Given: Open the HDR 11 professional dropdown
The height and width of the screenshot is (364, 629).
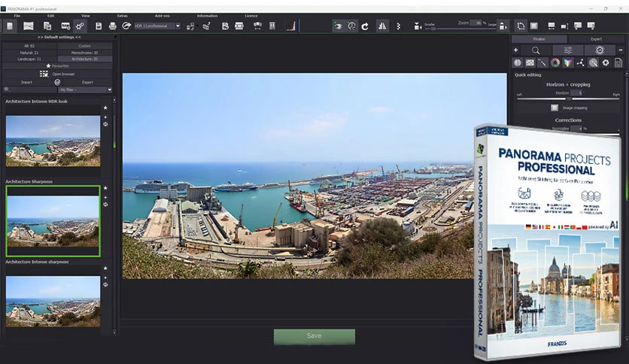Looking at the screenshot, I should [157, 26].
